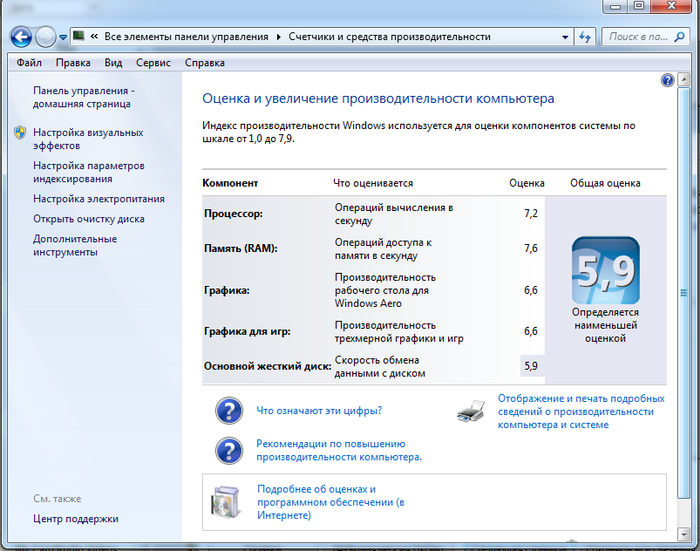The image size is (700, 551).
Task: Open the "Файл" menu
Action: click(x=29, y=63)
